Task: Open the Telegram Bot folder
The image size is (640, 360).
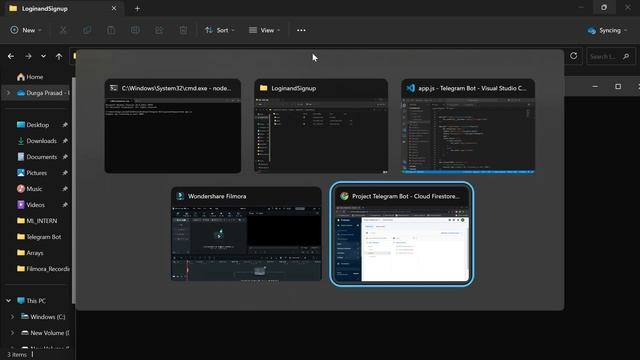Action: tap(39, 237)
